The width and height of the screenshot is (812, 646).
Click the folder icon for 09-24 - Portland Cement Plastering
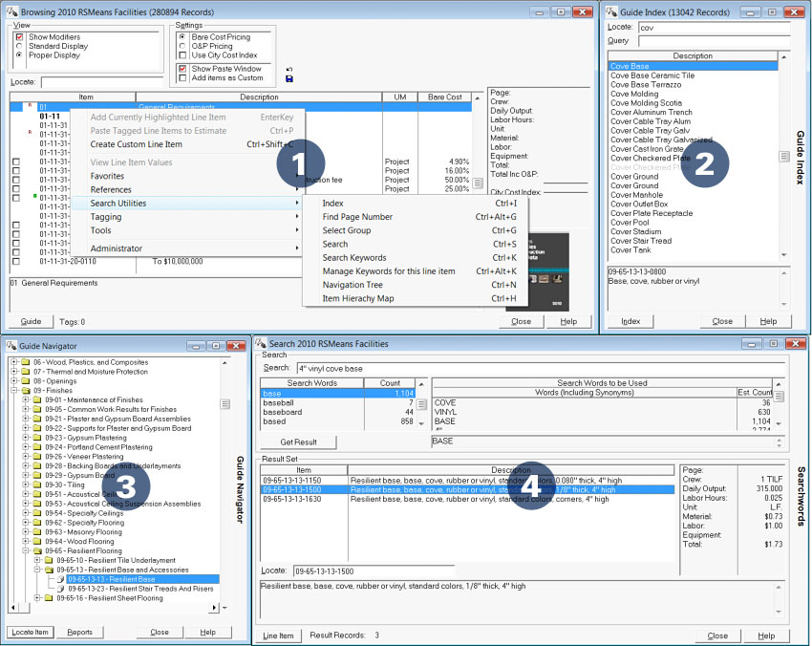click(36, 446)
